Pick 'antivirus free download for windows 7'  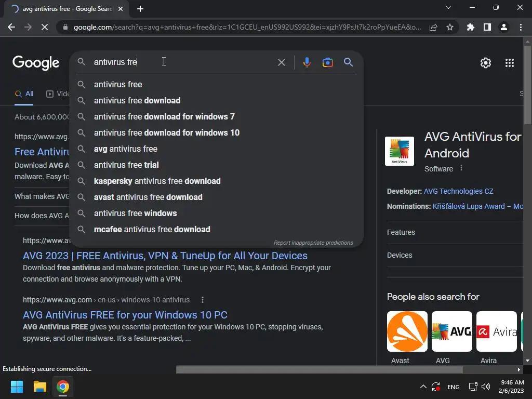[217, 117]
